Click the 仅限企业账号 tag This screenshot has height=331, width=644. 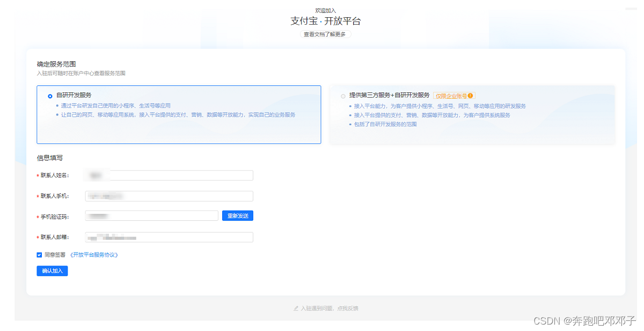click(x=454, y=96)
